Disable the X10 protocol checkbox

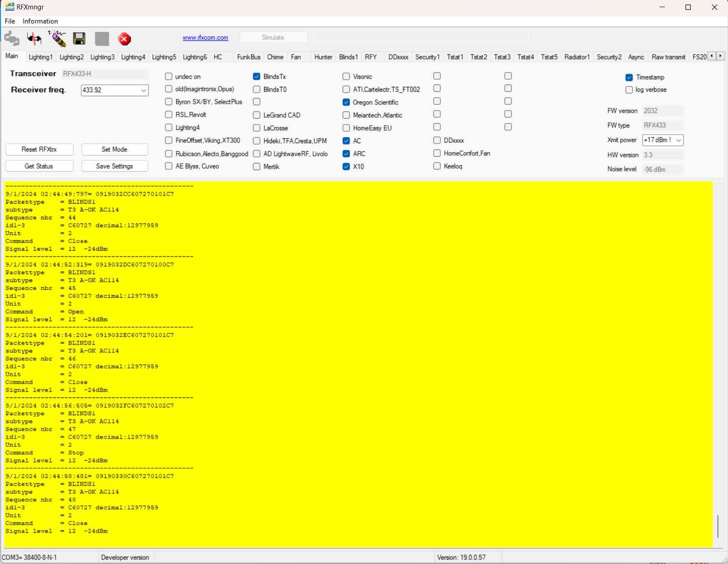click(346, 167)
